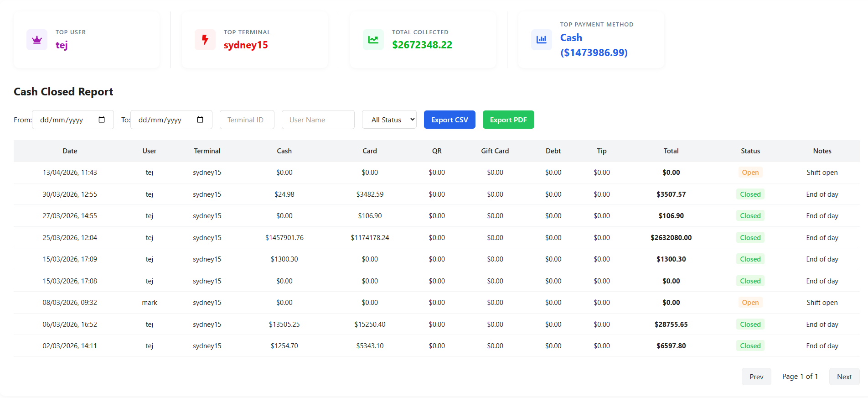Click the Open status badge for 13/04/2026
The image size is (868, 398).
pos(750,173)
